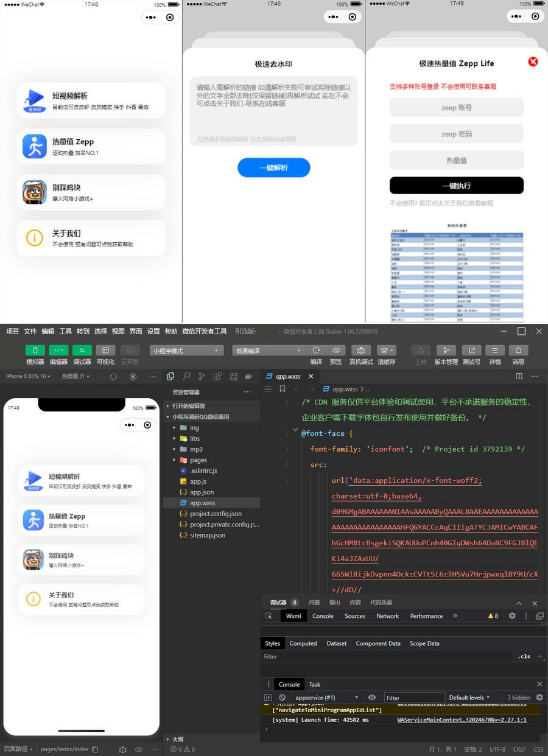
Task: Open the Default levels dropdown in console
Action: point(469,698)
